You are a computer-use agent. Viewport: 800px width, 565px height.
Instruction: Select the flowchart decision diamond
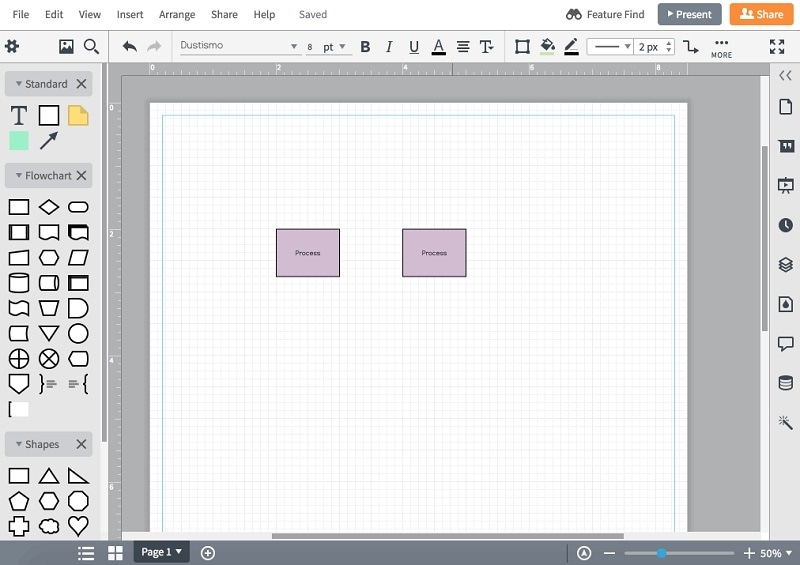tap(48, 207)
